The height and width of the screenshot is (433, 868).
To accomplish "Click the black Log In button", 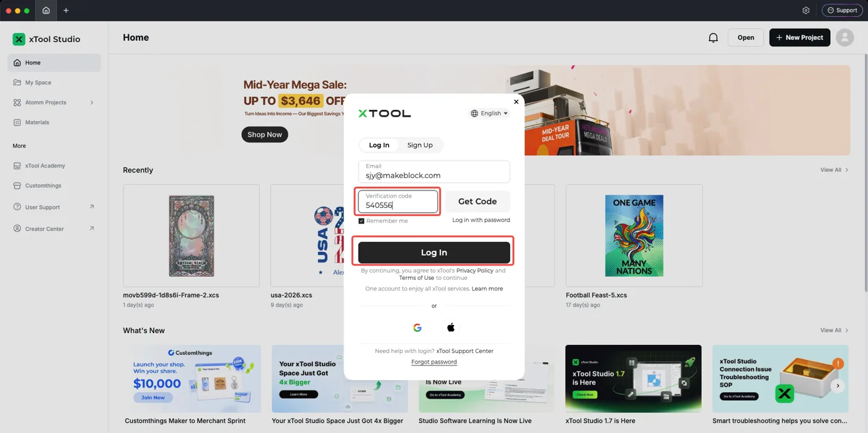I will 434,252.
